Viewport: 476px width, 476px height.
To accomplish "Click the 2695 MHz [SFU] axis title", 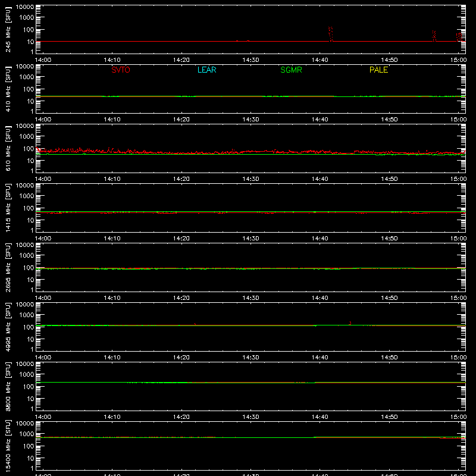I will (8, 267).
